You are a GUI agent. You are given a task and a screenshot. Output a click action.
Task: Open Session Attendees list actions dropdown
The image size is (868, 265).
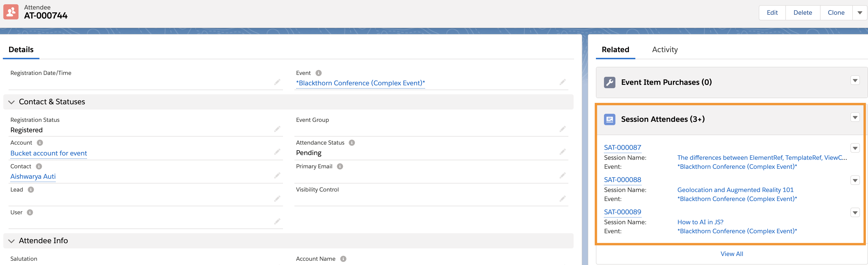[x=855, y=117]
